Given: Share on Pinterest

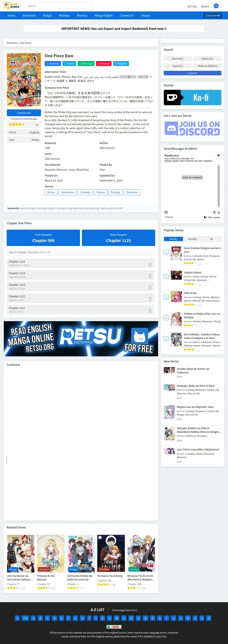Looking at the screenshot, I should (x=104, y=64).
